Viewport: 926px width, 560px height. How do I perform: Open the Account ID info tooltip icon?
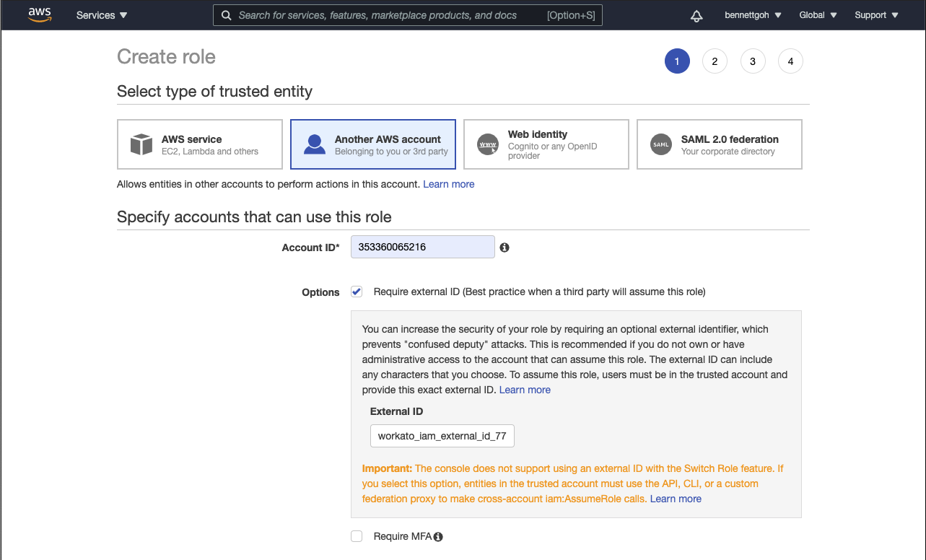[x=504, y=247]
